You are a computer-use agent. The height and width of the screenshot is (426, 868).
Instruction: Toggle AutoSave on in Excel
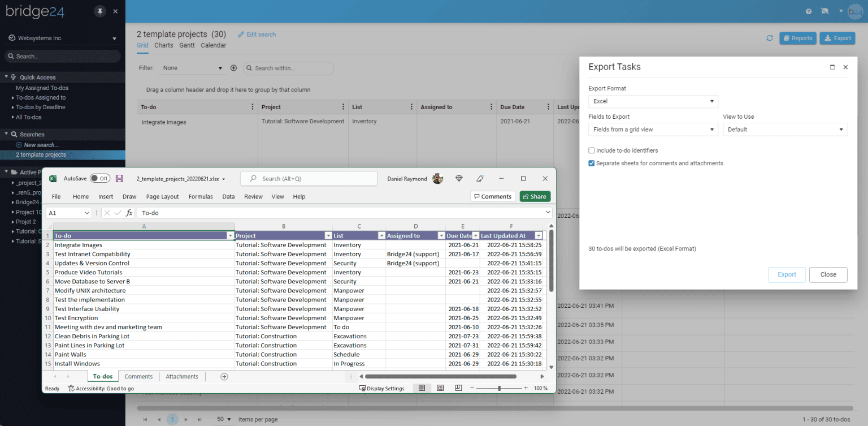click(100, 178)
